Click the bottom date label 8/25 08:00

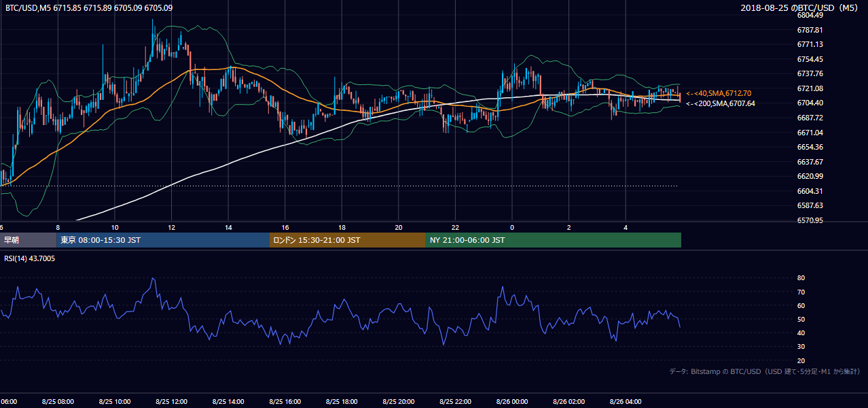click(x=58, y=402)
